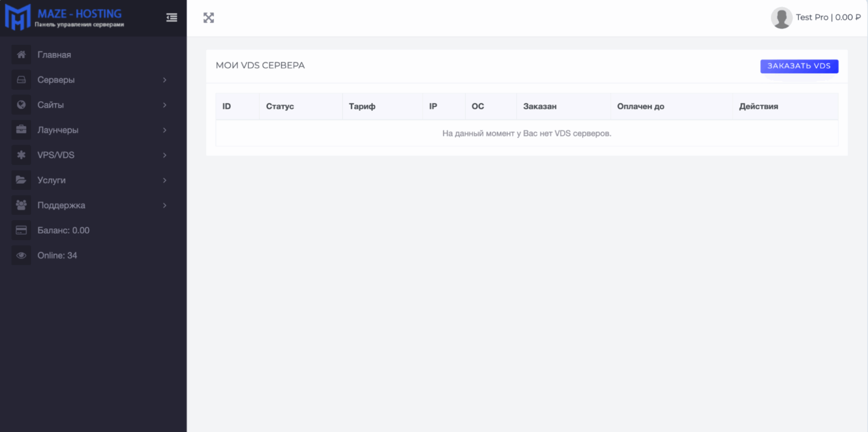Open the Главная menu item
This screenshot has width=868, height=432.
click(54, 54)
